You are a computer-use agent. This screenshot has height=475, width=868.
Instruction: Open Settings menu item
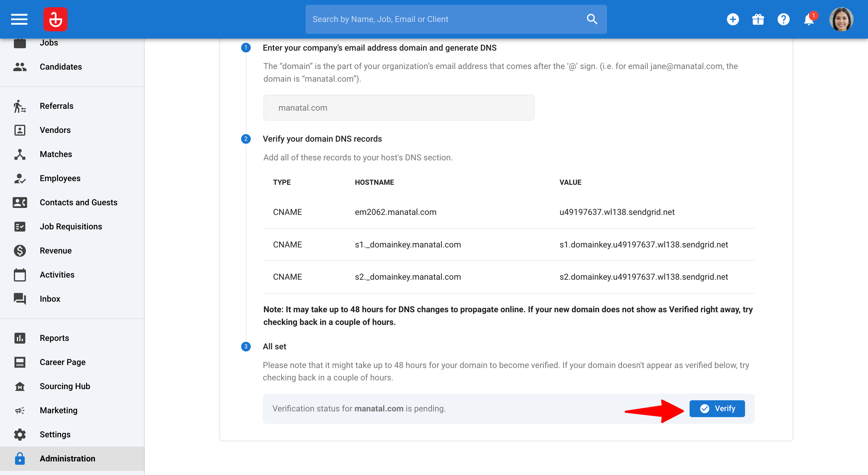click(72, 435)
